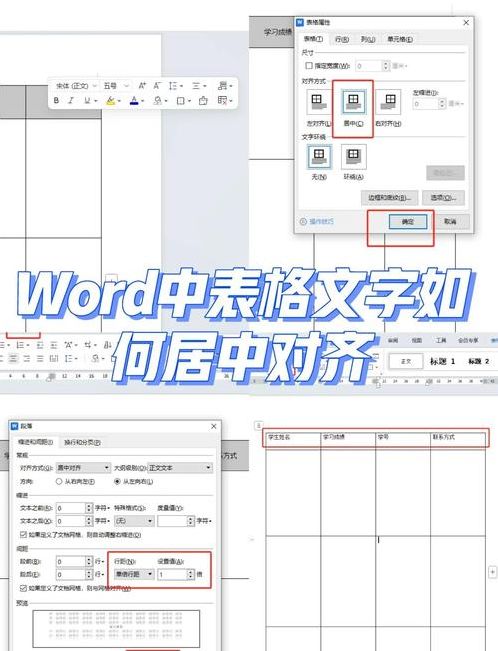The image size is (498, 651).
Task: Open the 特殊格式 (无) dropdown
Action: tap(134, 521)
